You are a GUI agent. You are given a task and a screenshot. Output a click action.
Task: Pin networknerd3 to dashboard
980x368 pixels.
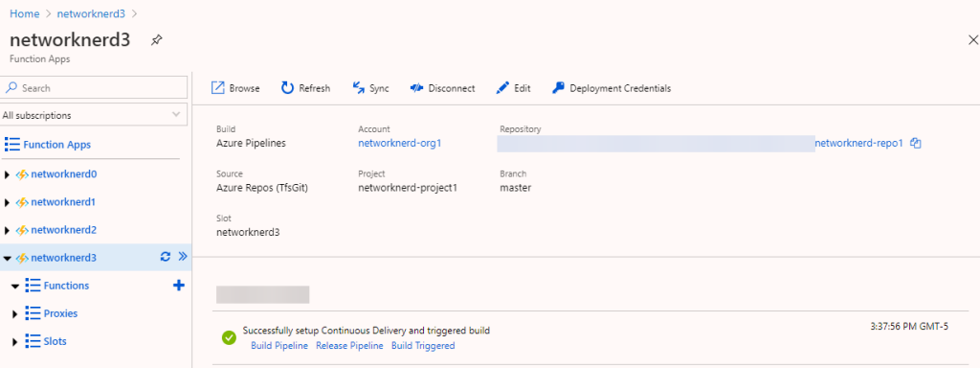pyautogui.click(x=157, y=40)
